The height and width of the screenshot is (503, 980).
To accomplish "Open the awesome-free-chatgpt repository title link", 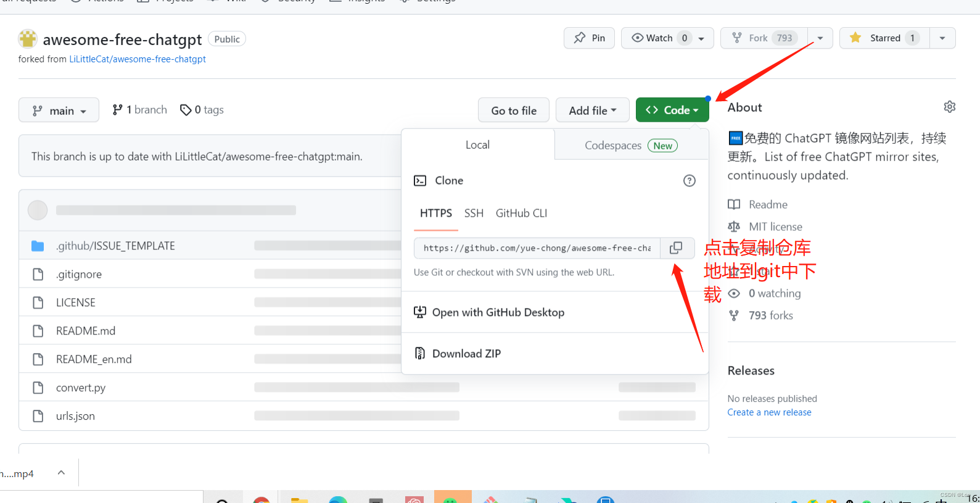I will coord(122,39).
